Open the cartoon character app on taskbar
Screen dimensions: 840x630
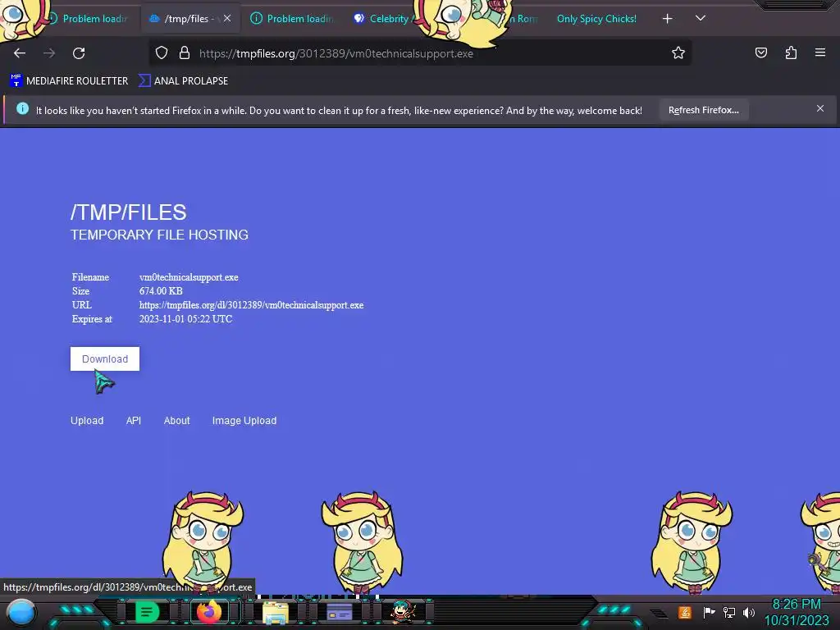(403, 612)
